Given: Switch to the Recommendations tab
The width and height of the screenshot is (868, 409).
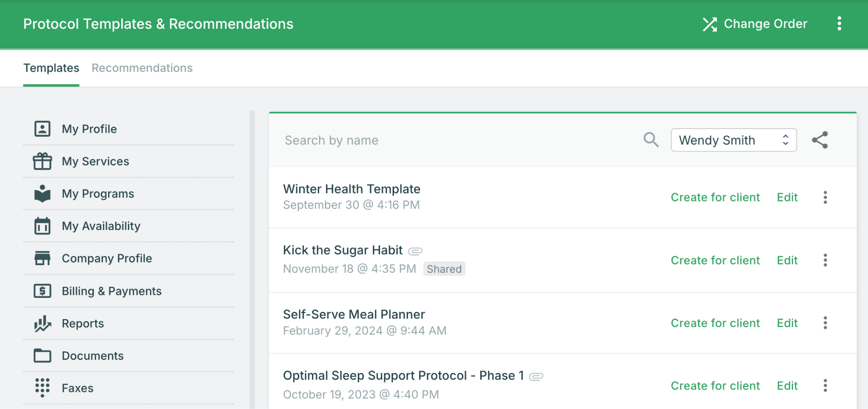Looking at the screenshot, I should pos(142,68).
